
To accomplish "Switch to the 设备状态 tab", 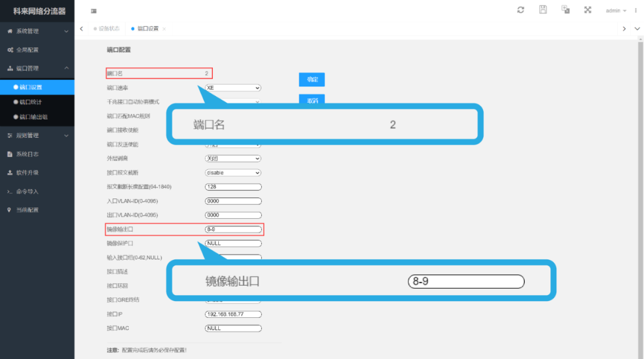I will (x=106, y=29).
